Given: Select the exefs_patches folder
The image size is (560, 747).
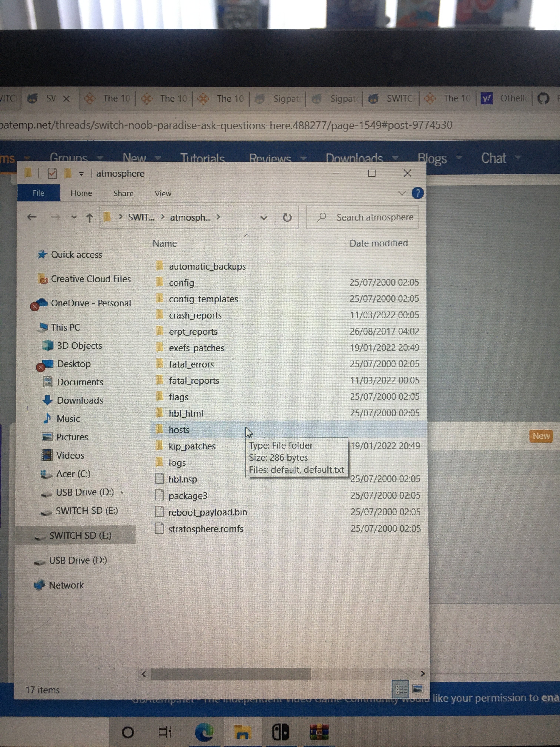Looking at the screenshot, I should click(x=196, y=348).
